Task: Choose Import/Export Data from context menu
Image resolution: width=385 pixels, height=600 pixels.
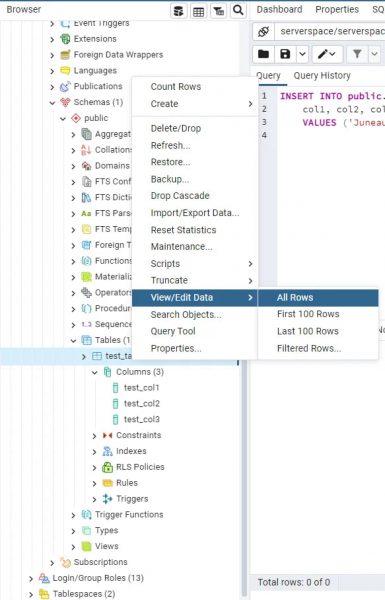Action: pos(195,213)
